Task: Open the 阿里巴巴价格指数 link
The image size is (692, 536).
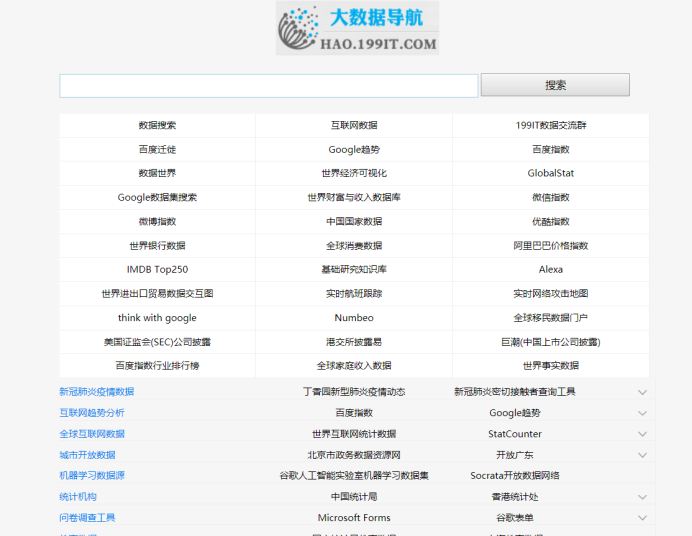Action: coord(551,246)
